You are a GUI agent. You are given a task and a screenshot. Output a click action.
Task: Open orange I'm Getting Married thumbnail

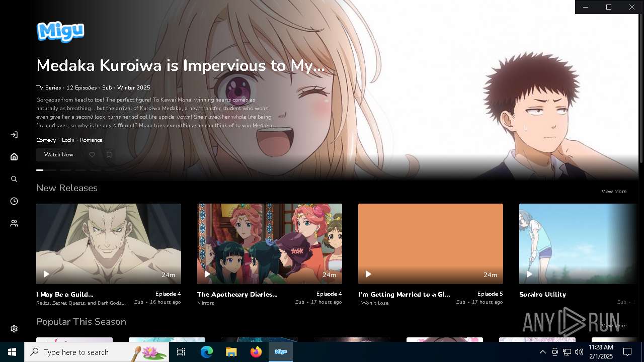click(x=431, y=244)
